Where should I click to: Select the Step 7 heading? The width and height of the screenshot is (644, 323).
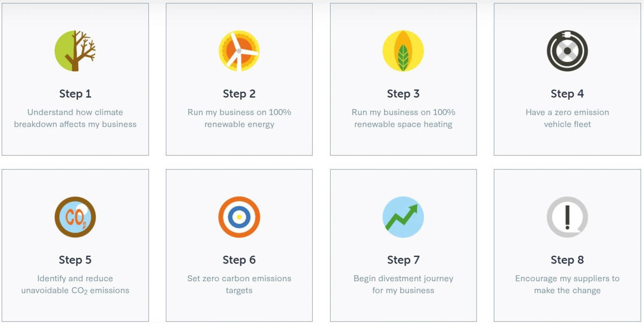[403, 260]
